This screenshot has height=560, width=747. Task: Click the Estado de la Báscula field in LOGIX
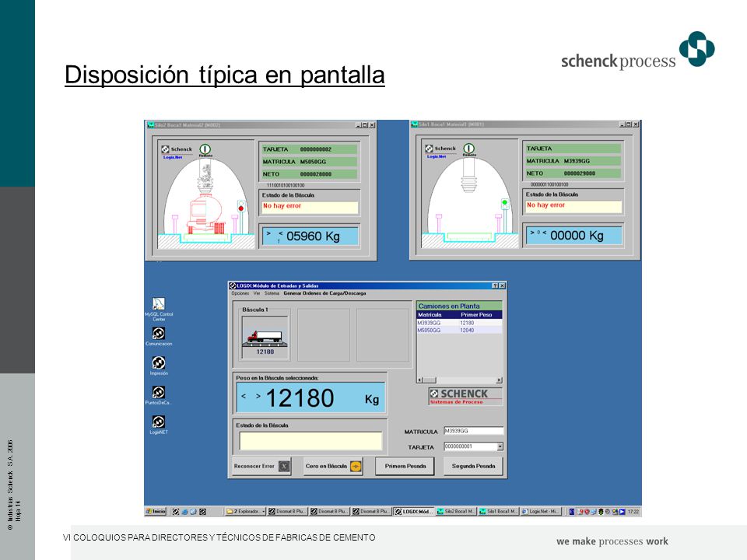tap(310, 441)
